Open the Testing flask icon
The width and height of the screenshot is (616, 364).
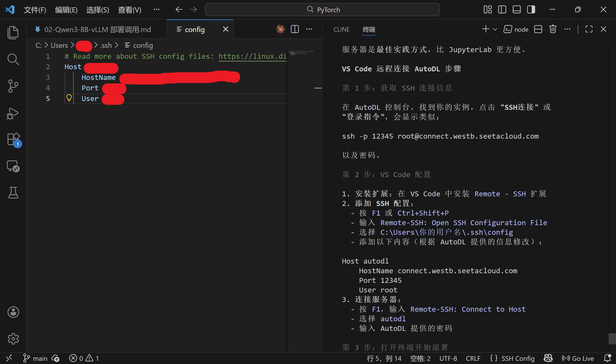click(13, 192)
